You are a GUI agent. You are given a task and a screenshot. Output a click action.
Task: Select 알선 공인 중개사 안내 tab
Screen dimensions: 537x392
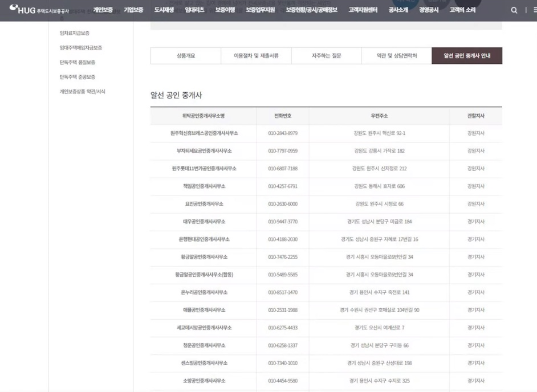coord(467,56)
